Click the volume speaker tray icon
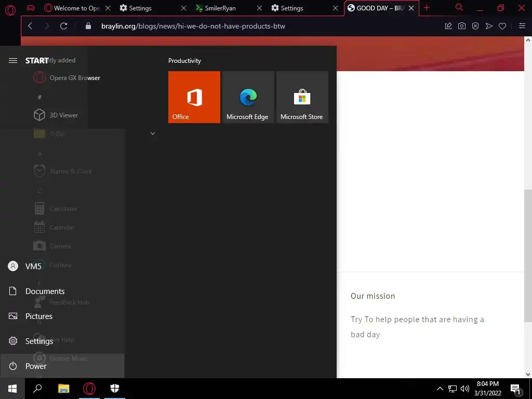This screenshot has height=399, width=532. coord(465,389)
